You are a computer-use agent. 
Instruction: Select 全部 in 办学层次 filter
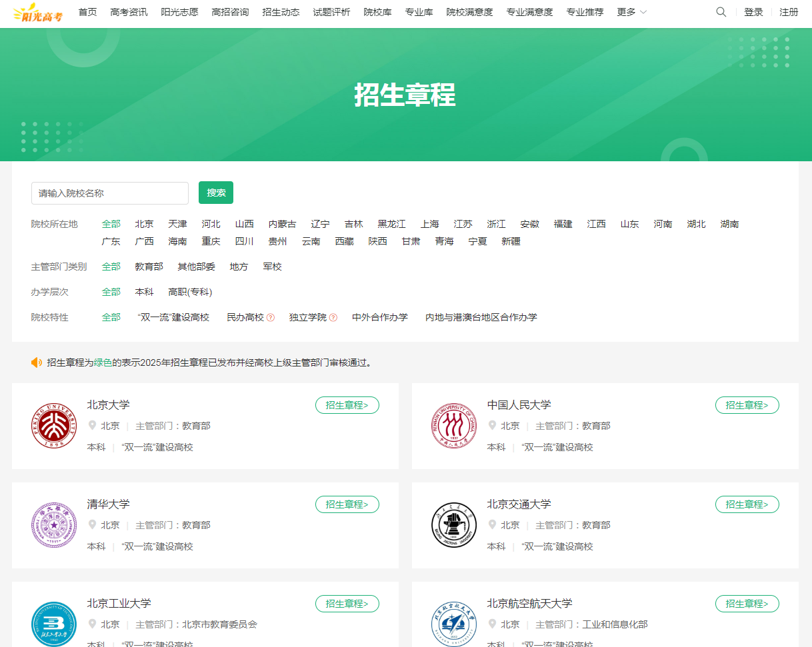(x=111, y=292)
